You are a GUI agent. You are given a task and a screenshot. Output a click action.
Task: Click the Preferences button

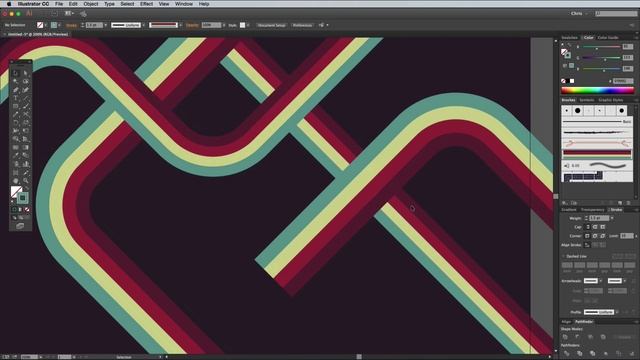[302, 25]
